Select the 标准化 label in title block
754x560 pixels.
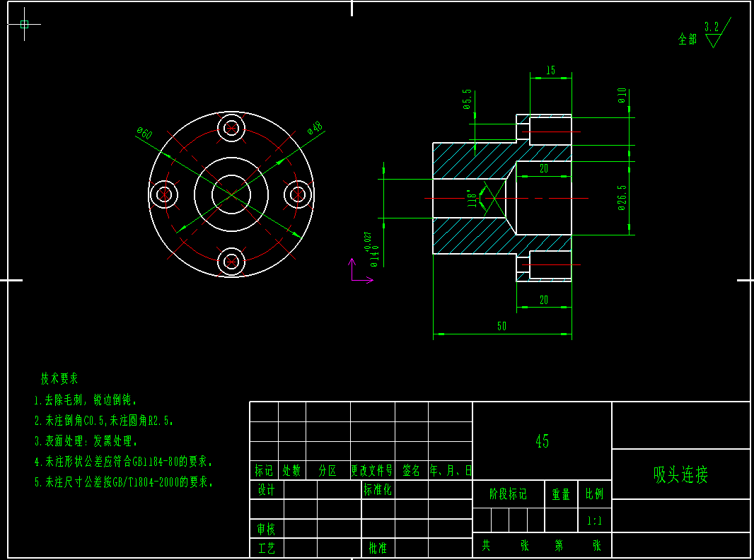point(378,490)
